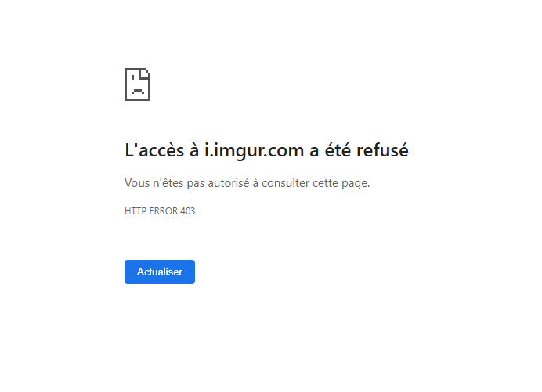
Task: Click the word "ERROR" in the error code
Action: (x=162, y=211)
